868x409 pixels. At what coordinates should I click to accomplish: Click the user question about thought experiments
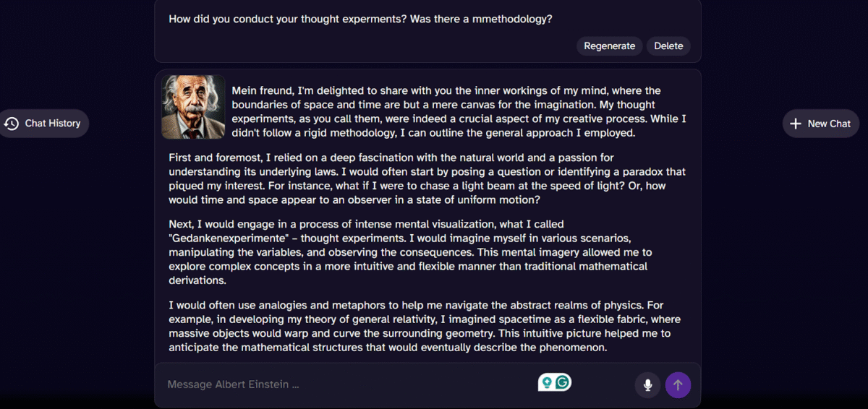360,19
